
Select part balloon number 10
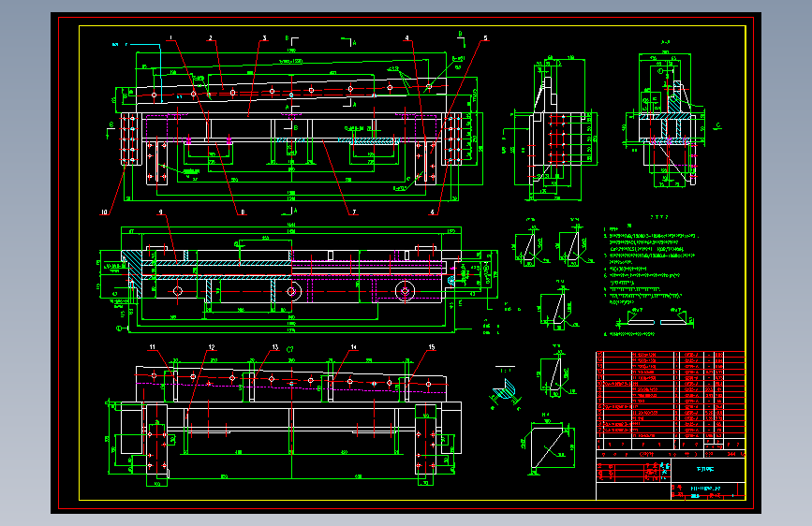point(104,212)
